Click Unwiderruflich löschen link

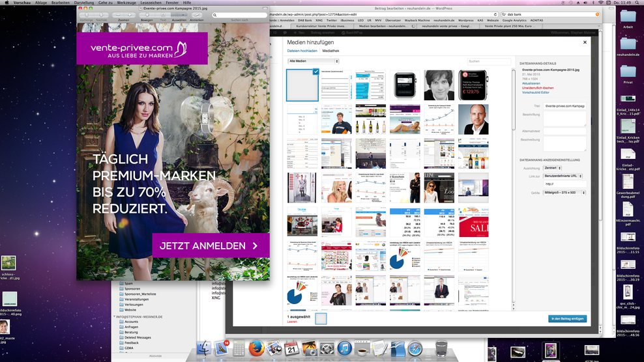[538, 88]
